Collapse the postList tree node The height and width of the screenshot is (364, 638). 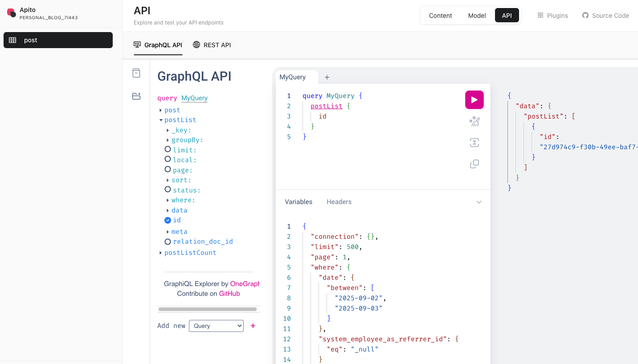click(161, 120)
